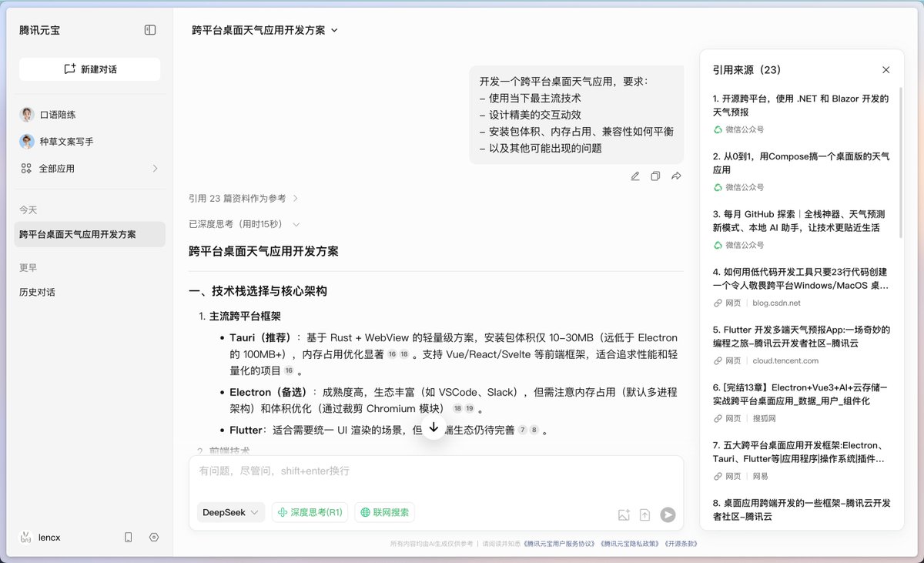
Task: Open the mobile phone icon near username
Action: pos(129,538)
